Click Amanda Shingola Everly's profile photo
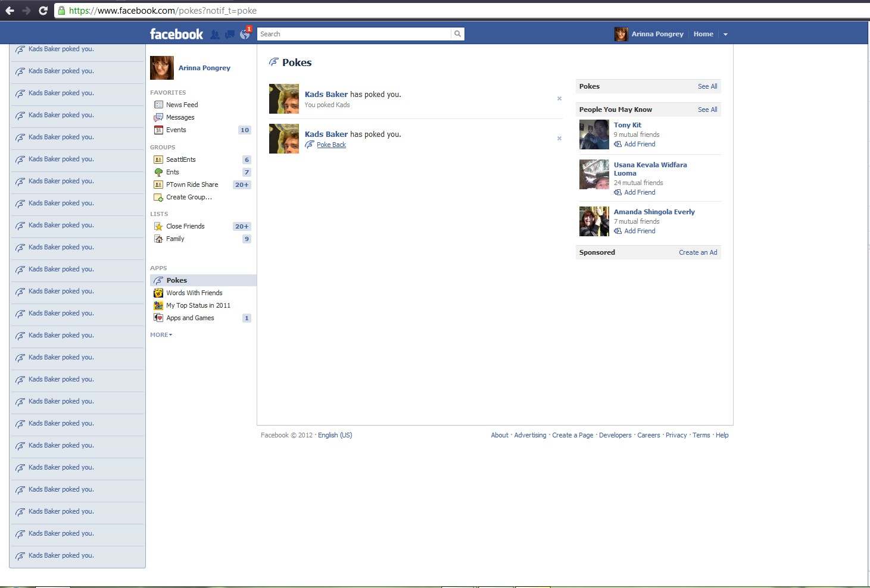This screenshot has height=588, width=870. [x=594, y=221]
